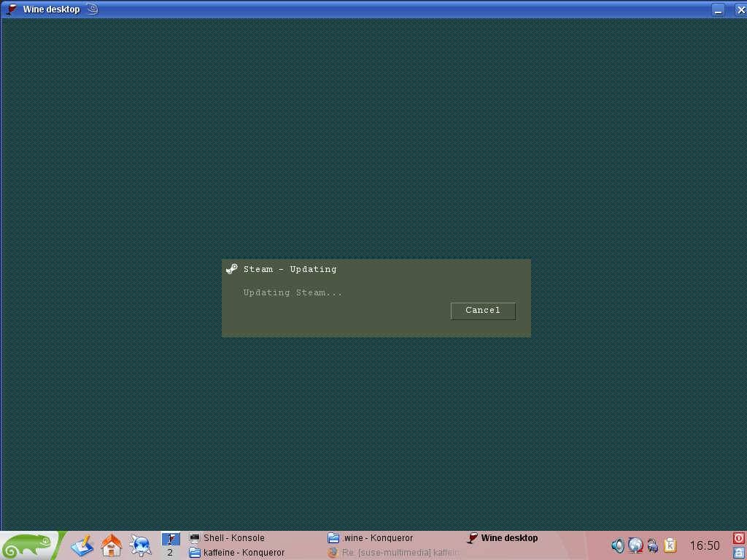
Task: Switch to virtual desktop 1 in pager
Action: pyautogui.click(x=171, y=539)
